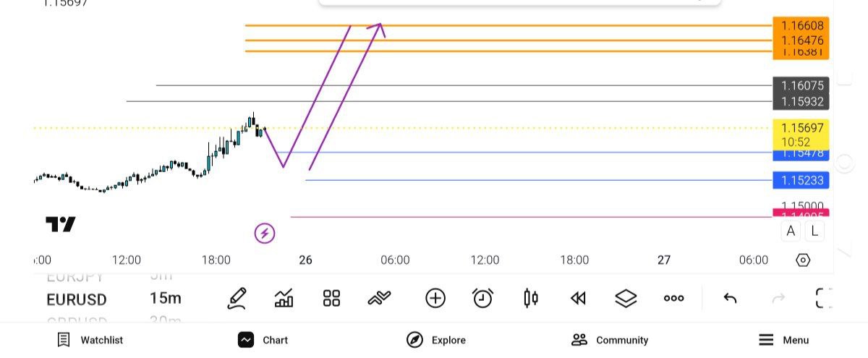
Task: Toggle auto scale with the A button
Action: click(x=791, y=231)
